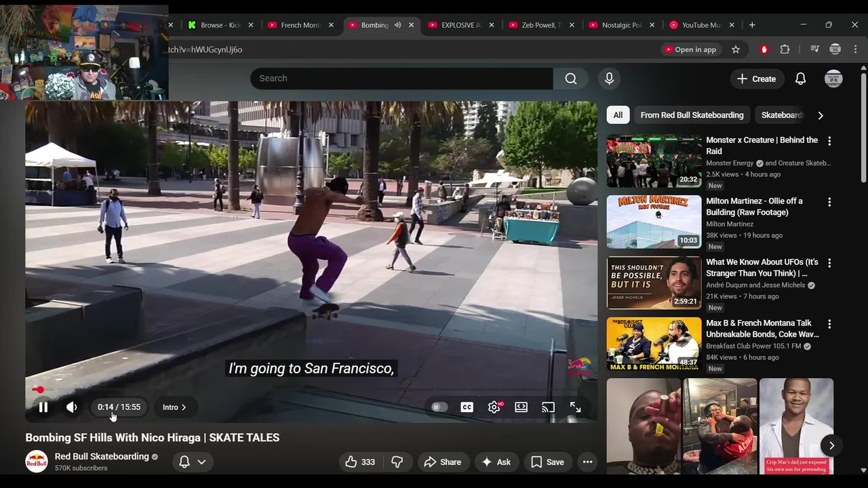Bookmark this page with star icon
This screenshot has width=868, height=488.
pyautogui.click(x=736, y=49)
